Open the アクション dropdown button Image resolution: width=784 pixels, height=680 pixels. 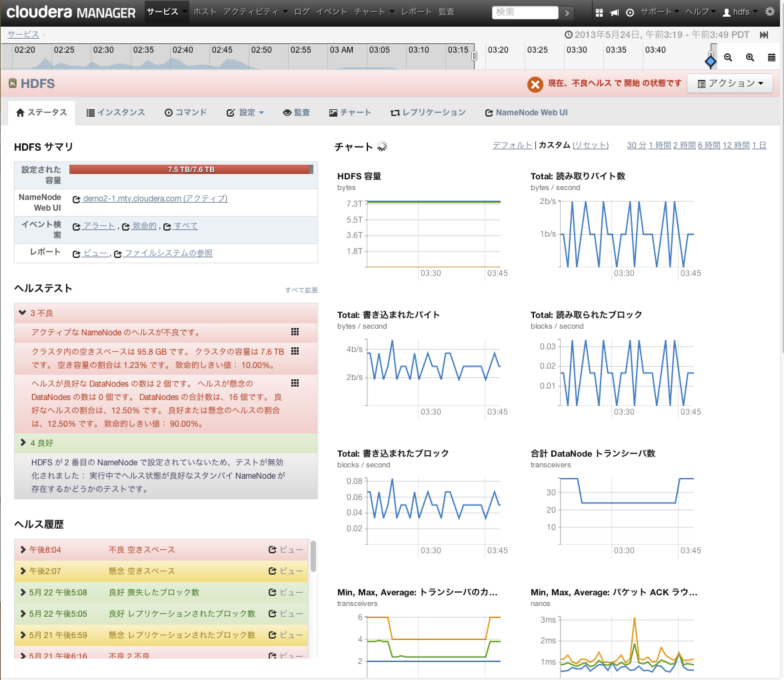pyautogui.click(x=731, y=83)
